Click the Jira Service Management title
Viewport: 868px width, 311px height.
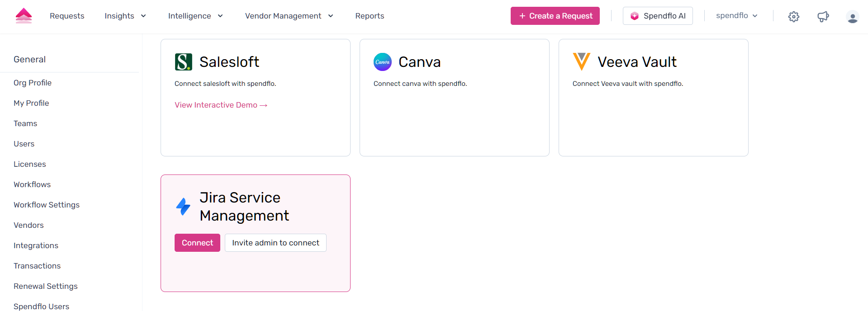click(x=244, y=207)
